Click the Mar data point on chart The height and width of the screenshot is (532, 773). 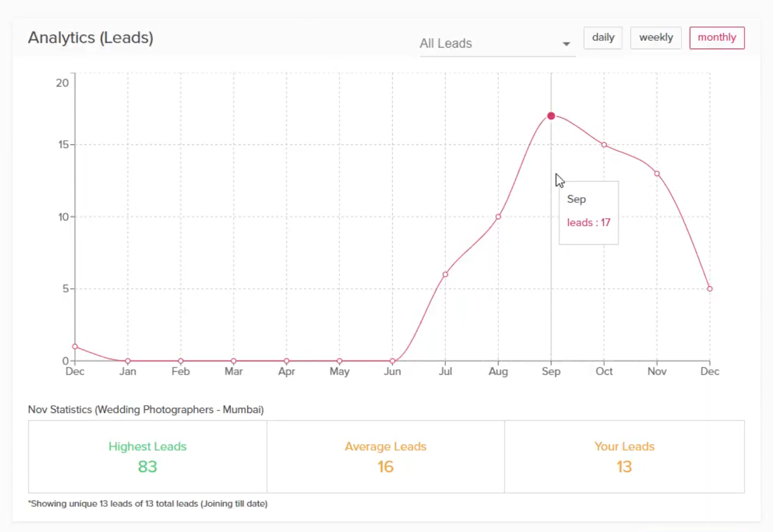click(233, 361)
